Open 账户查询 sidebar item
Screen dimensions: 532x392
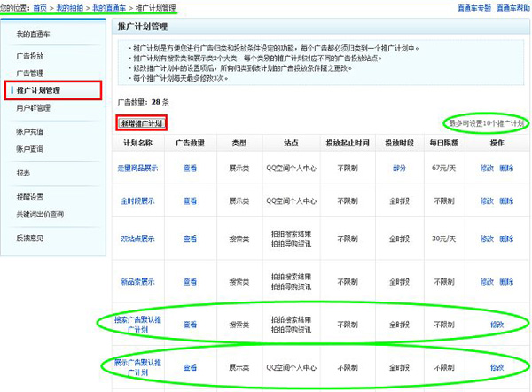pos(30,149)
